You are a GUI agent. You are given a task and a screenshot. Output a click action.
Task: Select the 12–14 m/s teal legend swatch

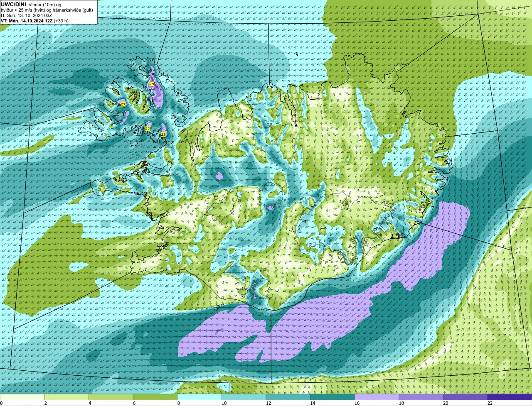[288, 397]
